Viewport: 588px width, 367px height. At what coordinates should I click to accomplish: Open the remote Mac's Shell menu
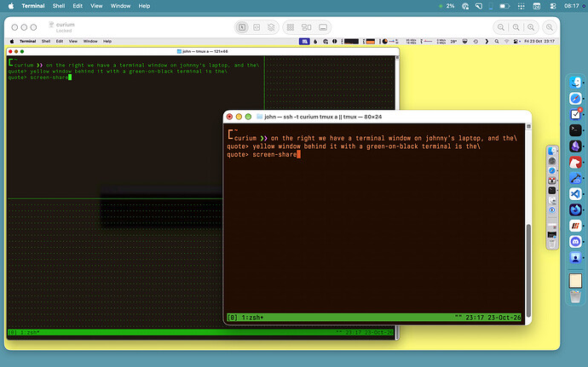coord(46,41)
